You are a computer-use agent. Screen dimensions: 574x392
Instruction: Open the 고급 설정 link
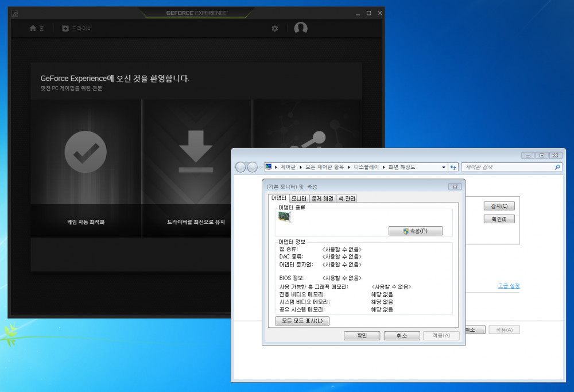click(x=509, y=286)
